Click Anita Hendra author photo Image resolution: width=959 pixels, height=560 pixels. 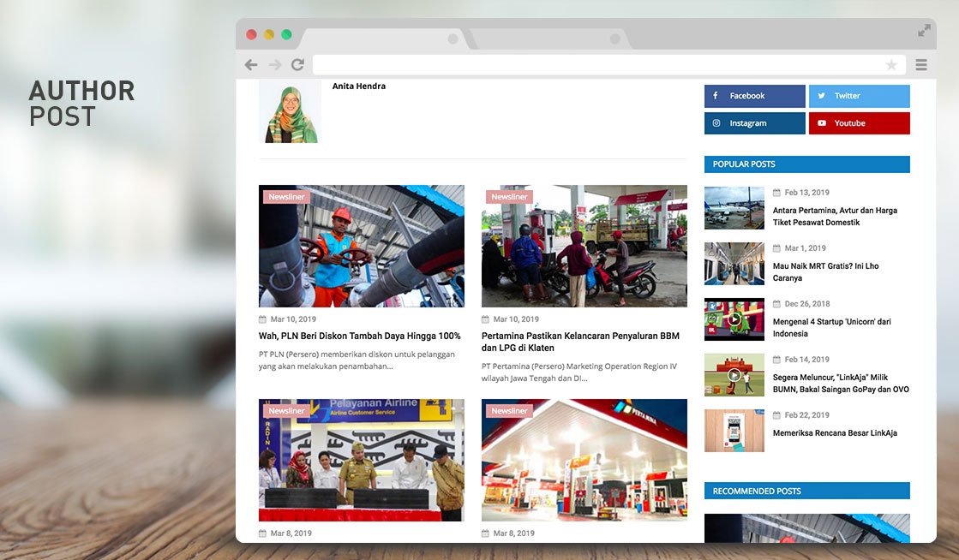click(x=290, y=111)
